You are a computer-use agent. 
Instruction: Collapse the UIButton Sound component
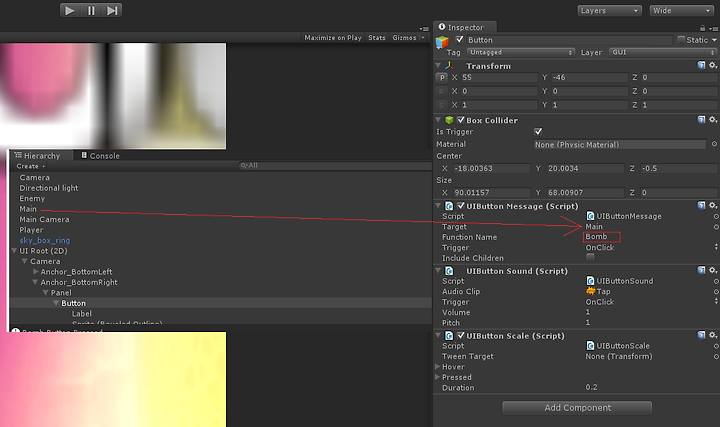coord(438,270)
